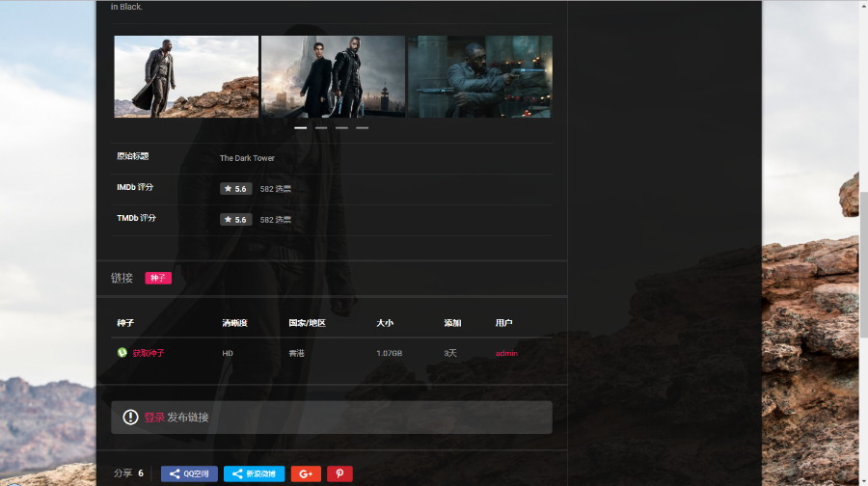Select the third carousel indicator dash
This screenshot has height=486, width=868.
341,128
